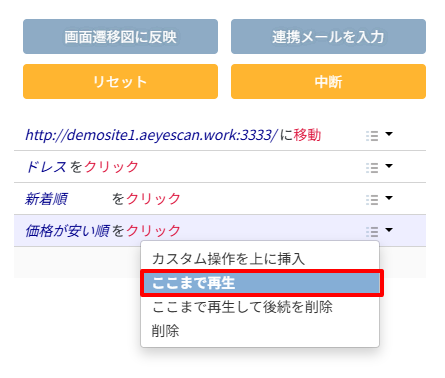The image size is (445, 378).
Task: Select ここまで再生 in the context menu
Action: click(x=262, y=283)
